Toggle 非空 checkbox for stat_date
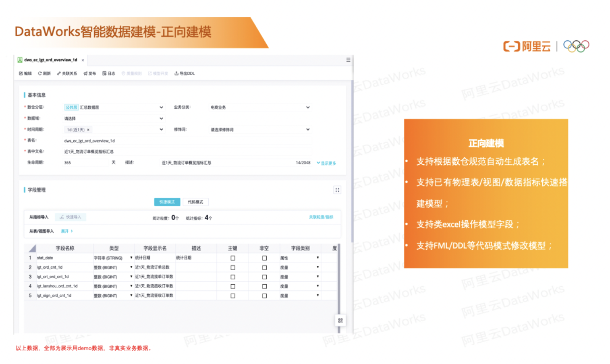This screenshot has width=610, height=364. pyautogui.click(x=264, y=258)
